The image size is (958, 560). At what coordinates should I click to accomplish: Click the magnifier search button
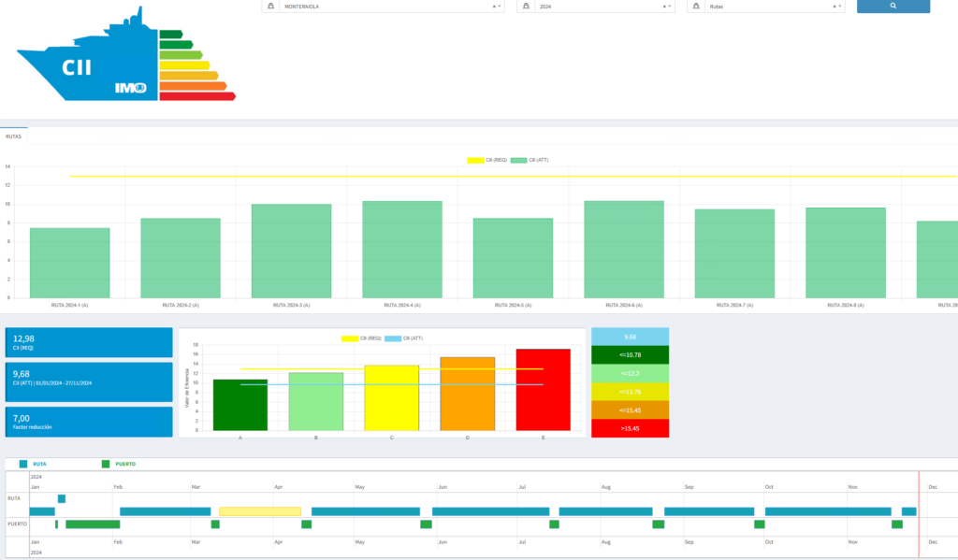(893, 6)
